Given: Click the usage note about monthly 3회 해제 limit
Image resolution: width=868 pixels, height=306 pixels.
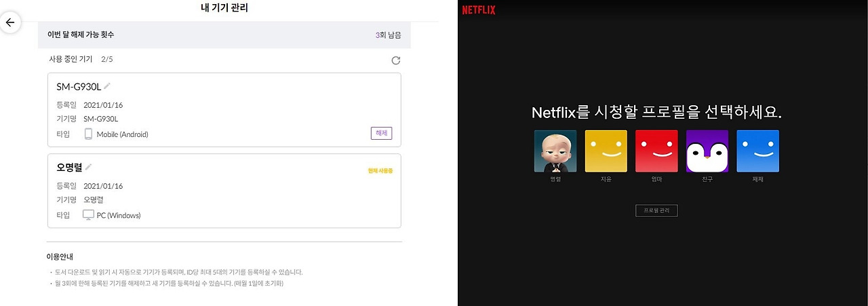Looking at the screenshot, I should point(170,283).
